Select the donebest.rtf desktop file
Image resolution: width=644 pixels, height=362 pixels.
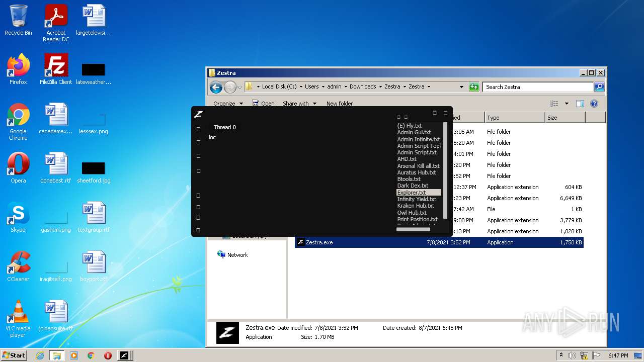click(x=56, y=167)
